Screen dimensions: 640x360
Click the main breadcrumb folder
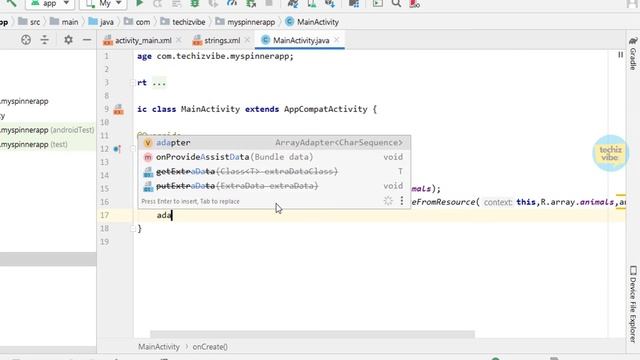tap(64, 22)
